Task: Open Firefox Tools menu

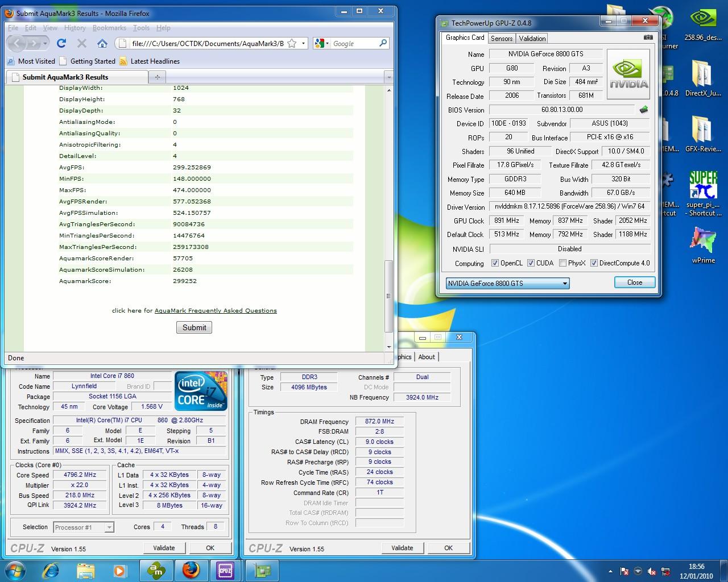Action: (141, 28)
